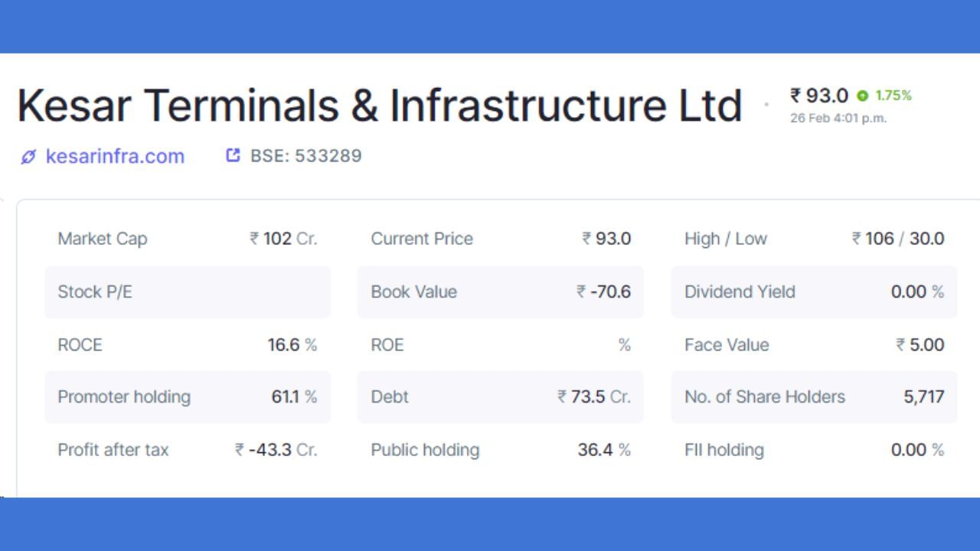Click the Book Value figure
This screenshot has width=980, height=551.
point(604,292)
